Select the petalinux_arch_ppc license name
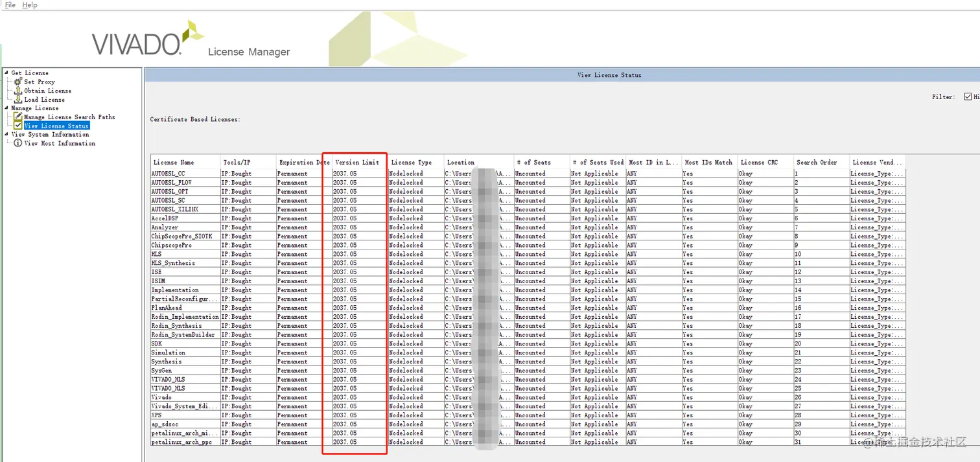 pyautogui.click(x=180, y=442)
